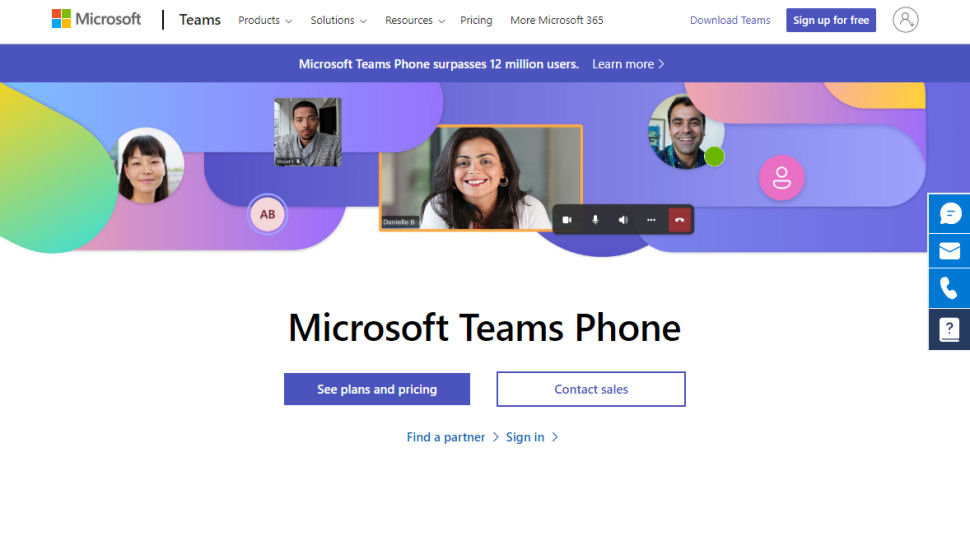Viewport: 970px width, 545px height.
Task: Click the Contact sales button
Action: point(591,389)
